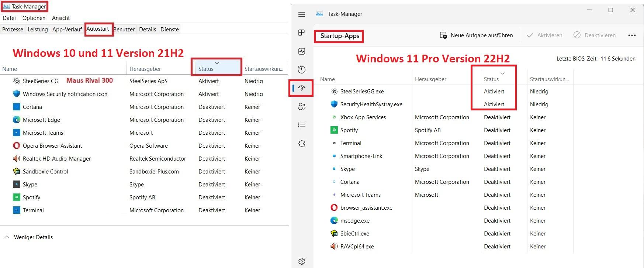Maximize the right Task-Manager window
The width and height of the screenshot is (644, 268).
pyautogui.click(x=611, y=10)
